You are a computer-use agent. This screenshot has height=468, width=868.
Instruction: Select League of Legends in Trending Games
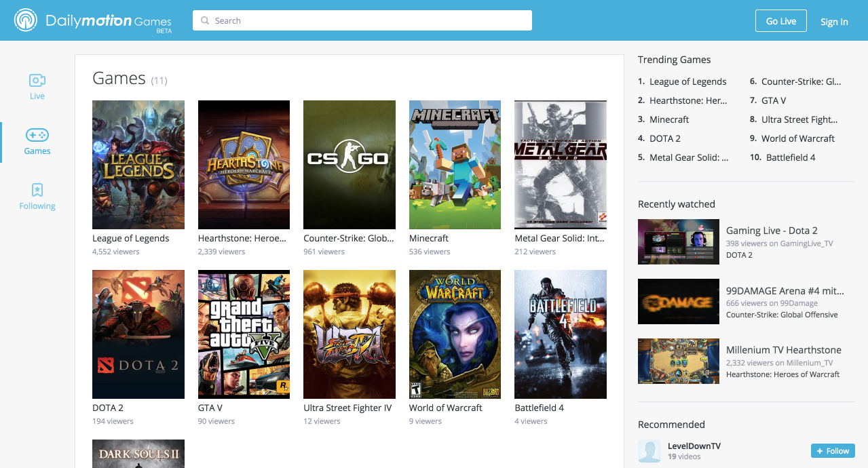687,81
